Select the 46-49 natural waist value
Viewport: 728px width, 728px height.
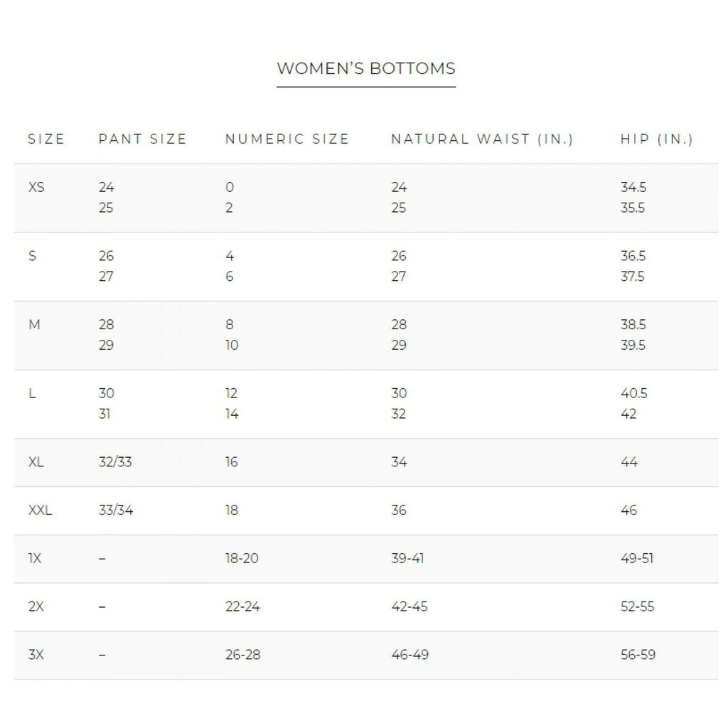(x=409, y=655)
